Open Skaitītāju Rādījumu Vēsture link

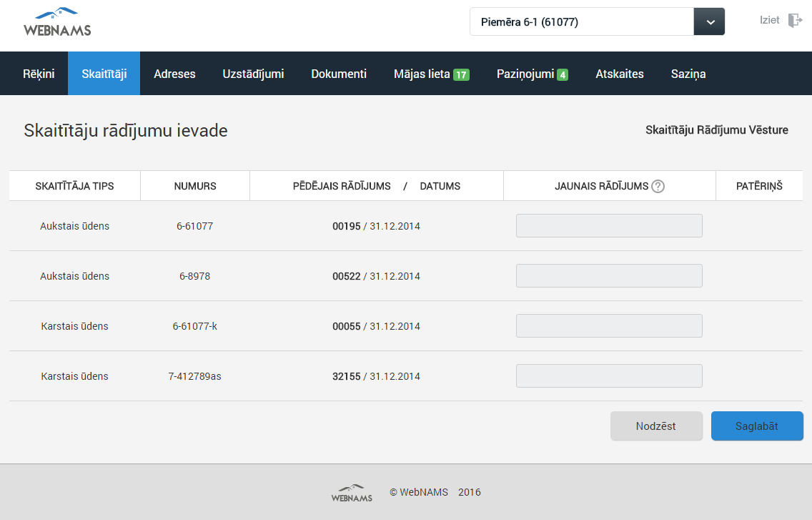pyautogui.click(x=716, y=130)
